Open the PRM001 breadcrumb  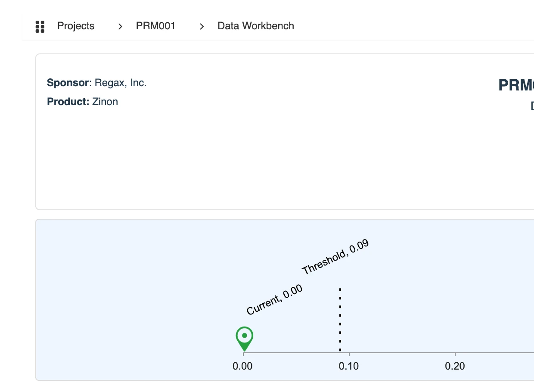coord(156,26)
